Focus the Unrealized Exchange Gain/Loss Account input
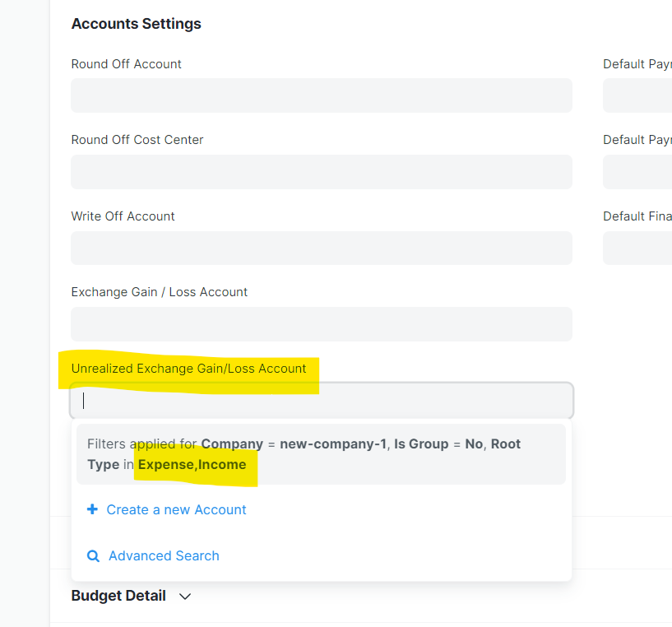672x627 pixels. pos(321,400)
